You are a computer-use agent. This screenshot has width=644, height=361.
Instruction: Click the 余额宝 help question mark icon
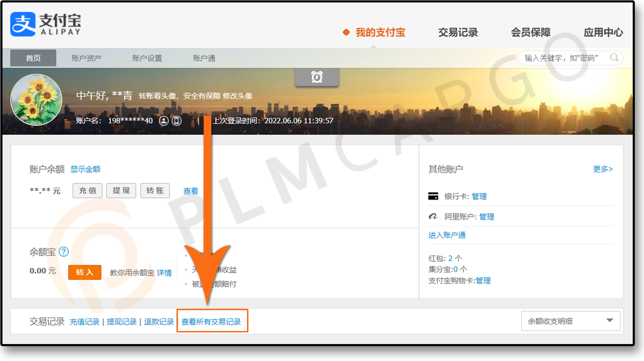pos(64,252)
